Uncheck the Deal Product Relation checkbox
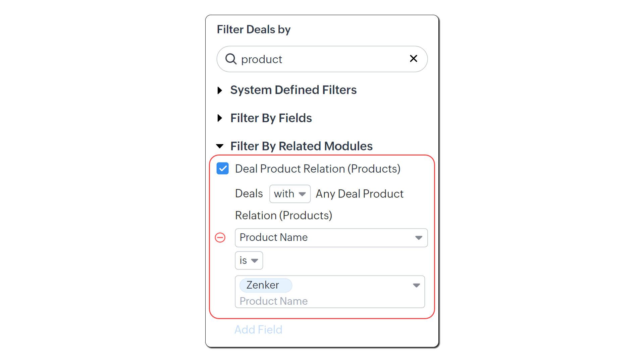The height and width of the screenshot is (362, 644). tap(223, 169)
